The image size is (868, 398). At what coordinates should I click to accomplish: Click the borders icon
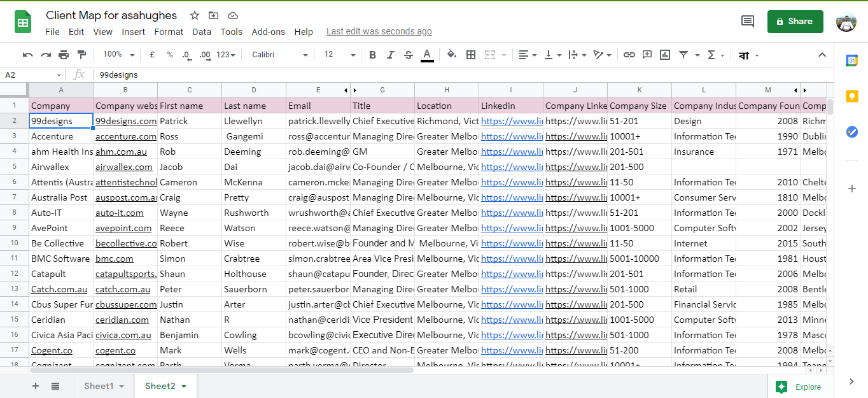click(x=470, y=55)
